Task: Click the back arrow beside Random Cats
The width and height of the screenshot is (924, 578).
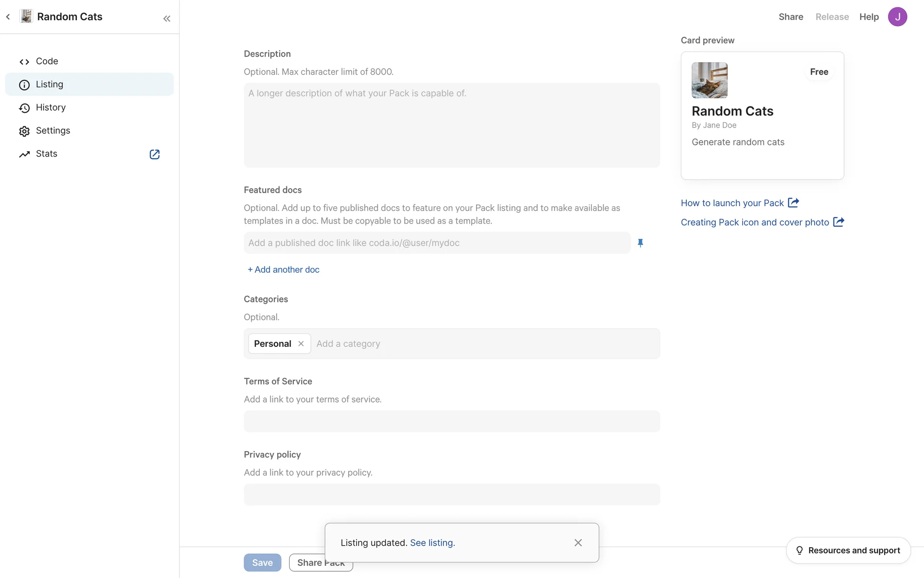Action: (8, 17)
